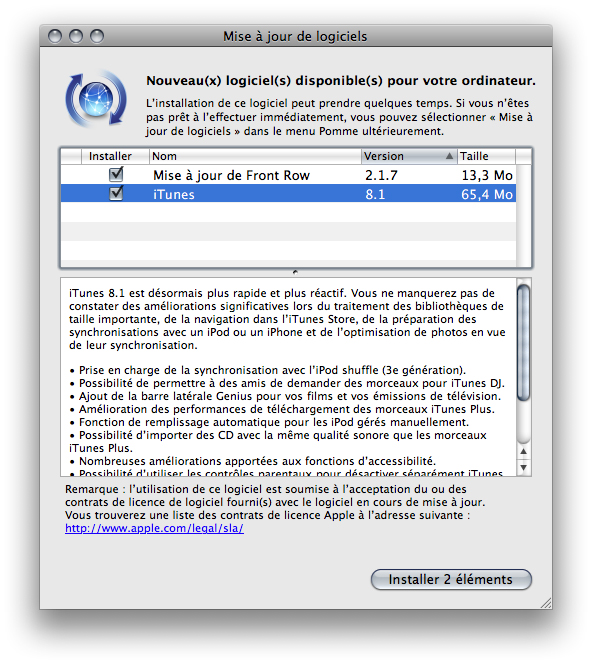The width and height of the screenshot is (592, 664).
Task: Sort list by Installer column header
Action: pyautogui.click(x=115, y=156)
